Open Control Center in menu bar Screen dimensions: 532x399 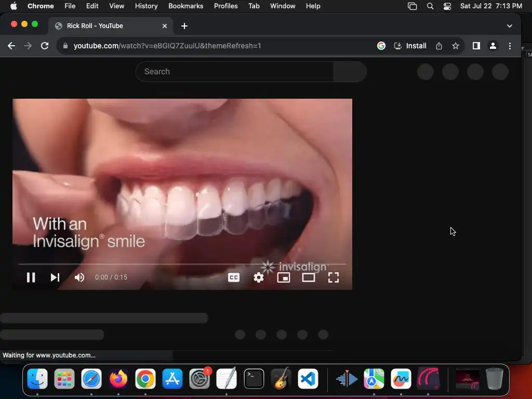tap(447, 6)
